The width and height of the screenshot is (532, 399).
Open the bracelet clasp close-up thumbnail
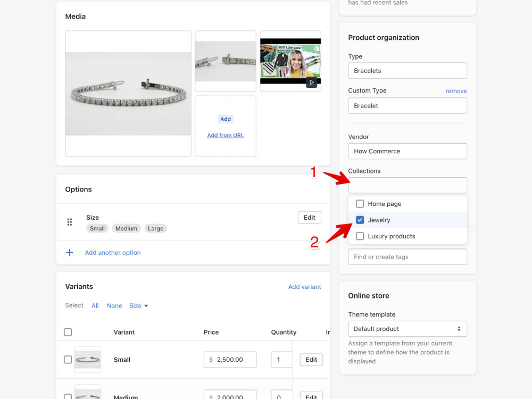tap(226, 61)
